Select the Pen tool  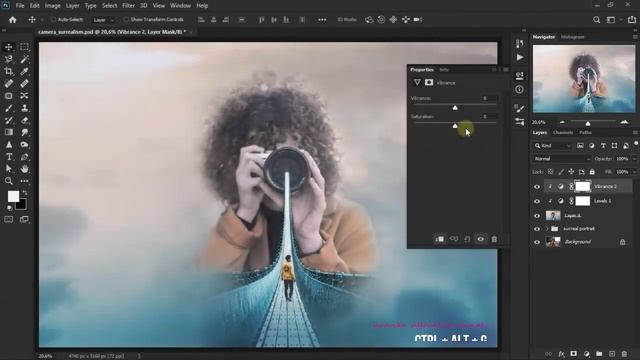(24, 157)
